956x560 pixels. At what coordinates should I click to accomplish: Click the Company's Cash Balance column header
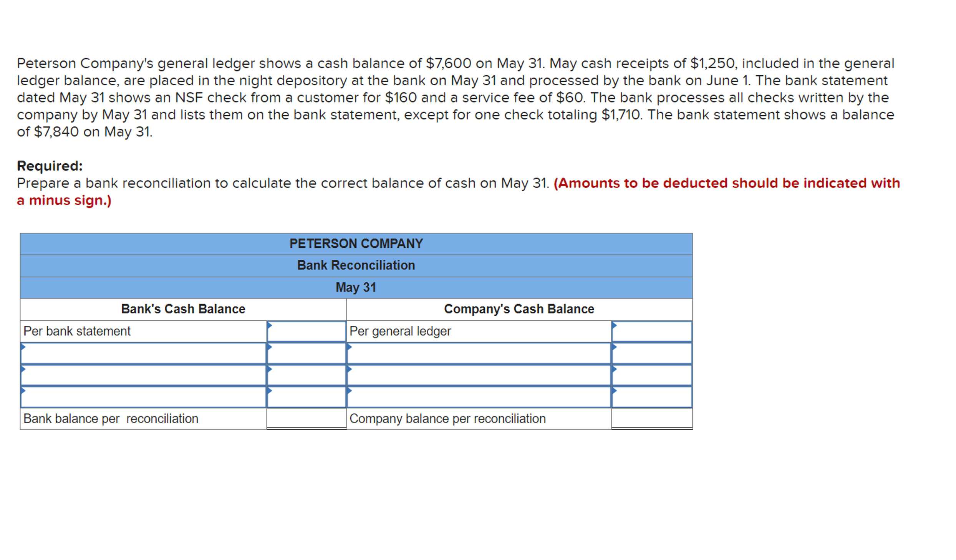pos(519,308)
